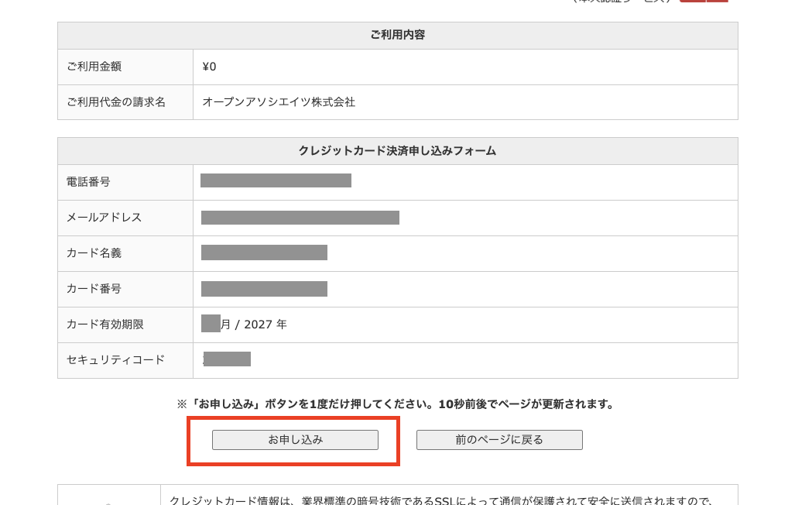Click the メールアドレス row label
812x505 pixels.
[104, 218]
